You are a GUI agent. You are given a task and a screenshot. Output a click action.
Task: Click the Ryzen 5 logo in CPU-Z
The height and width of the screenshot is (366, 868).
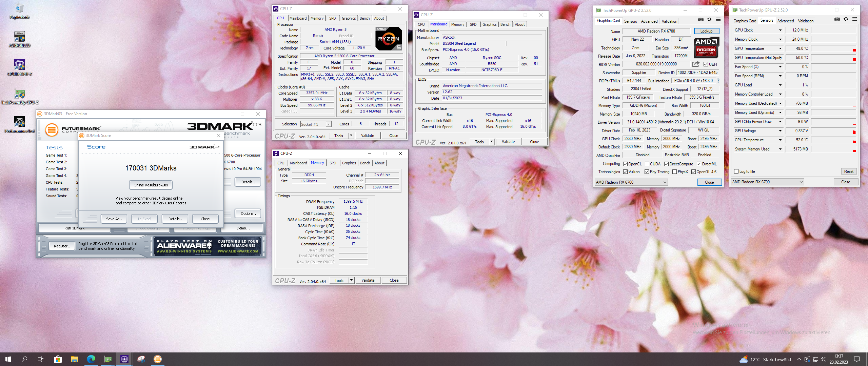(x=389, y=39)
